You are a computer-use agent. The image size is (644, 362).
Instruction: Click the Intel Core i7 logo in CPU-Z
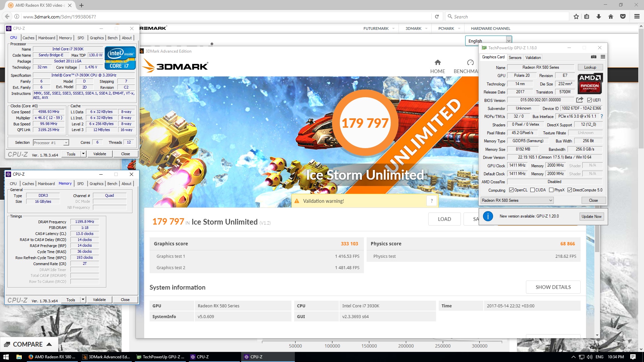(120, 58)
